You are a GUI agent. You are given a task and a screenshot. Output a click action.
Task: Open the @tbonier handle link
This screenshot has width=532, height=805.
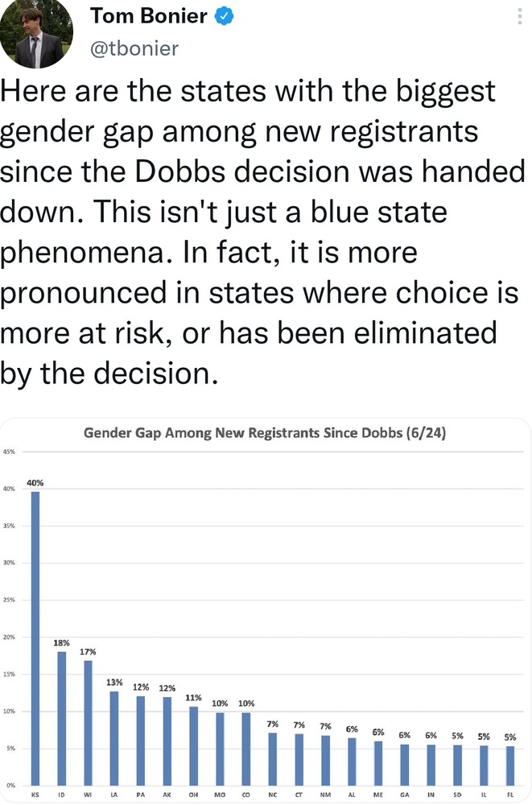coord(134,48)
